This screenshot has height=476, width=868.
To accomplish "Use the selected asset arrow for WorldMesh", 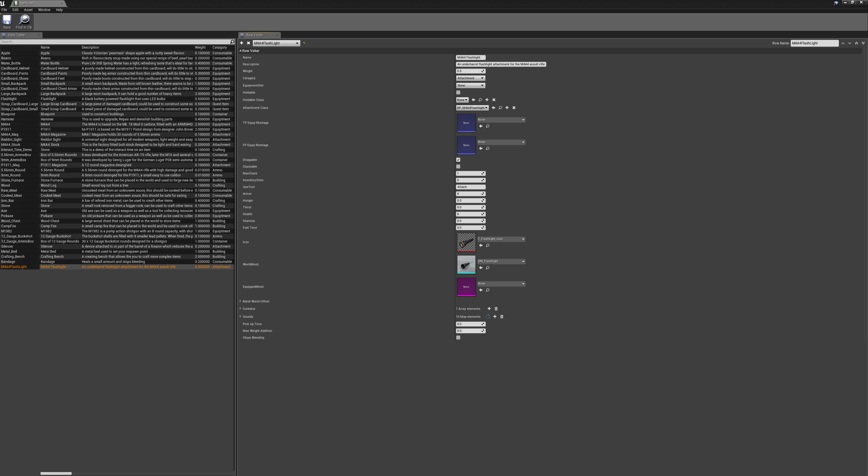I will tap(481, 268).
